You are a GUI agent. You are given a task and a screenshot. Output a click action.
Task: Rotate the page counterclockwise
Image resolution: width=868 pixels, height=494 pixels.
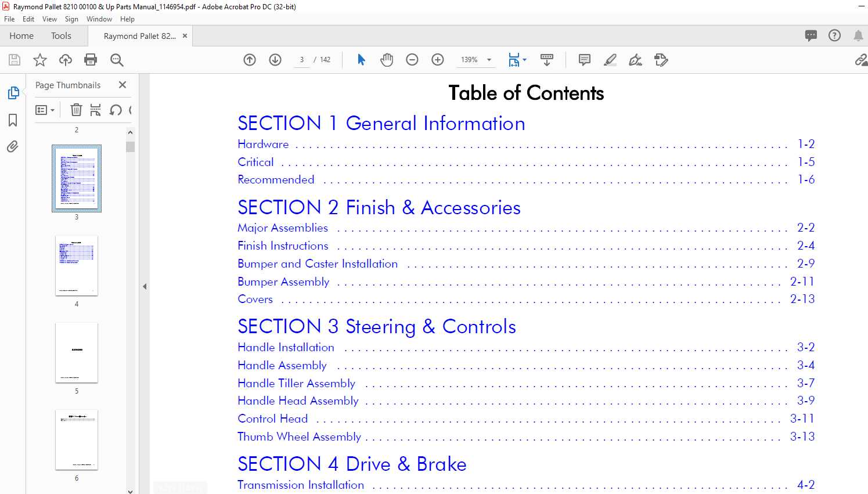click(x=116, y=110)
